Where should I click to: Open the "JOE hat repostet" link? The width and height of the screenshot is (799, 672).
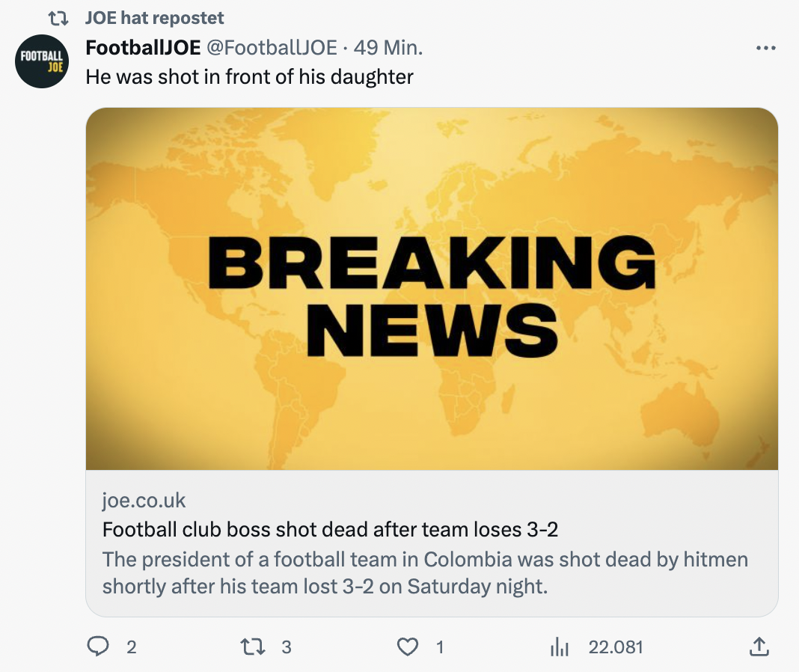pyautogui.click(x=154, y=17)
